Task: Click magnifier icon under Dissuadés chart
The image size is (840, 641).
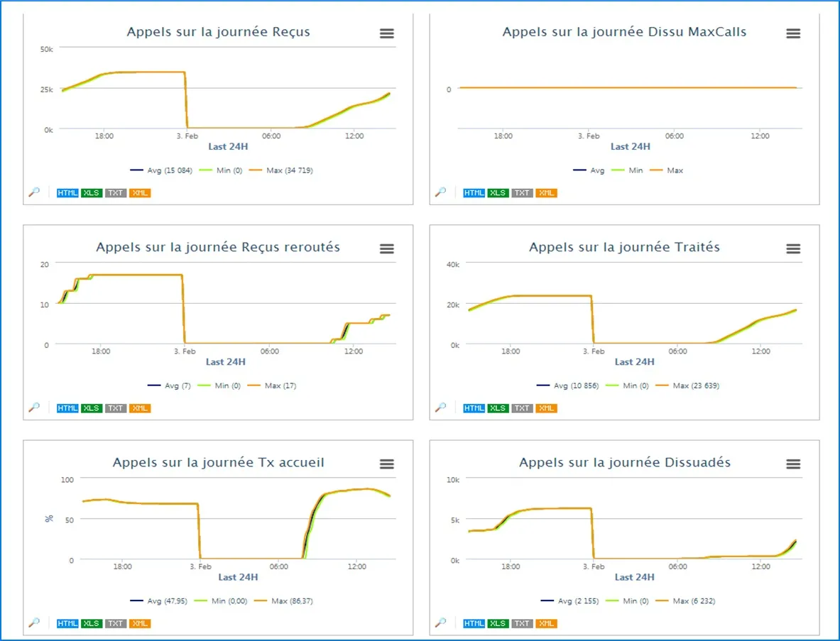Action: coord(441,623)
